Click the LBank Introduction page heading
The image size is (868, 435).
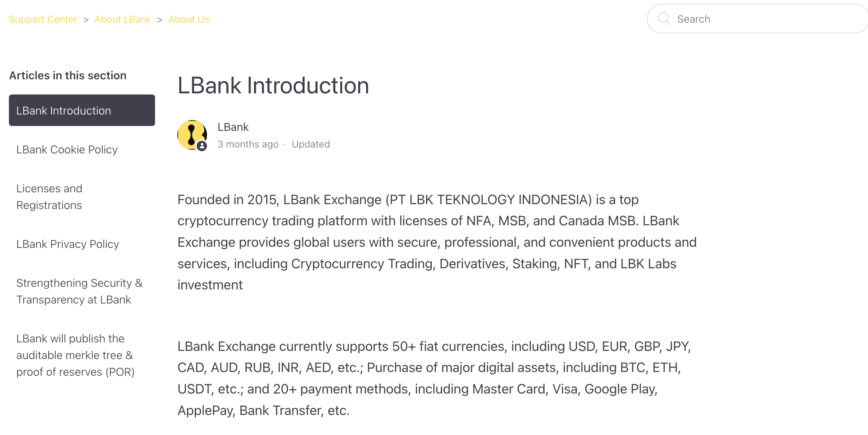[x=273, y=86]
